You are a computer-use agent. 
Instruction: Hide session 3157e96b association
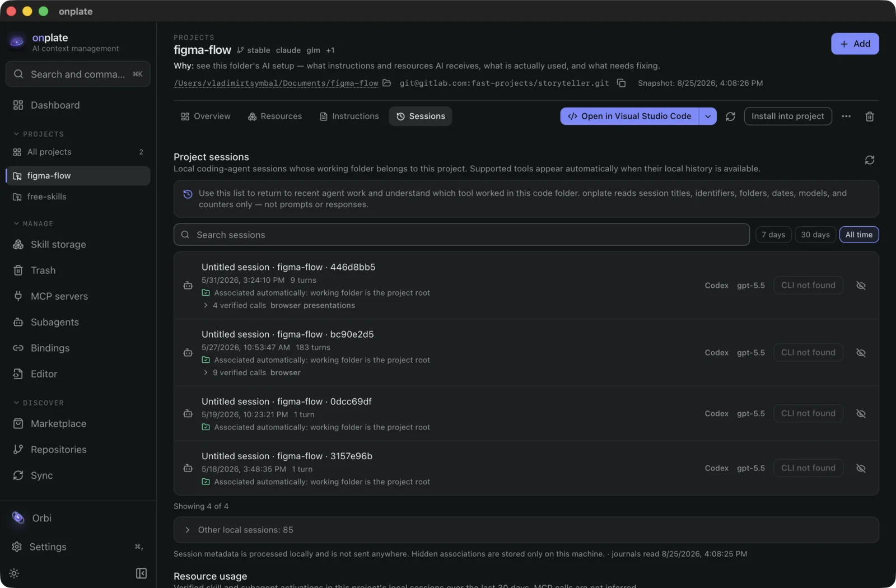tap(861, 468)
